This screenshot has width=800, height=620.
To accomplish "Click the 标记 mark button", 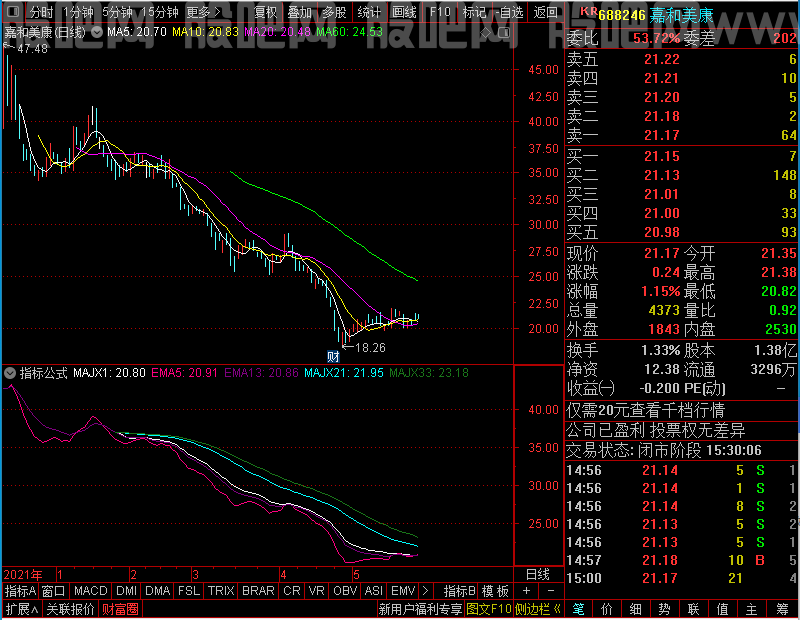I will (474, 12).
